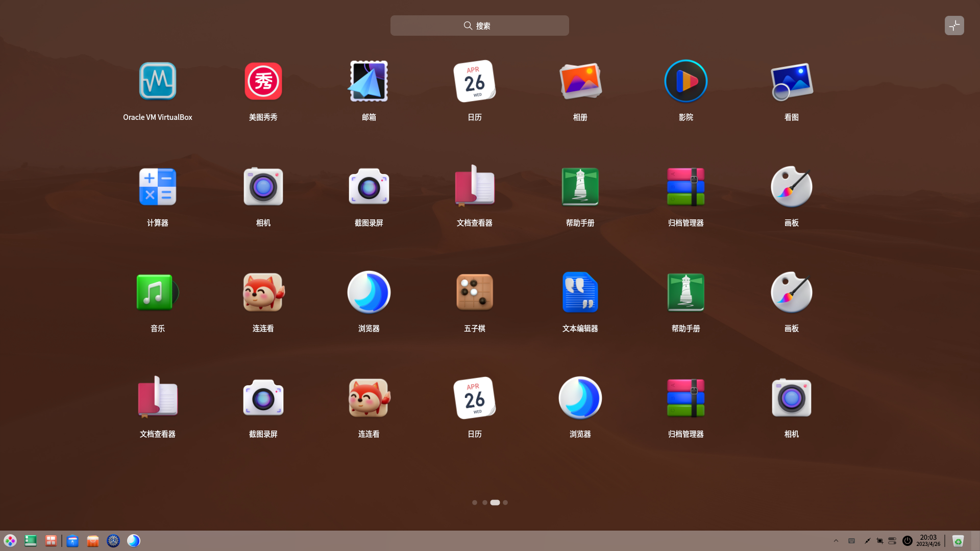
Task: Open the 美图秀秀 photo app
Action: pos(263,82)
